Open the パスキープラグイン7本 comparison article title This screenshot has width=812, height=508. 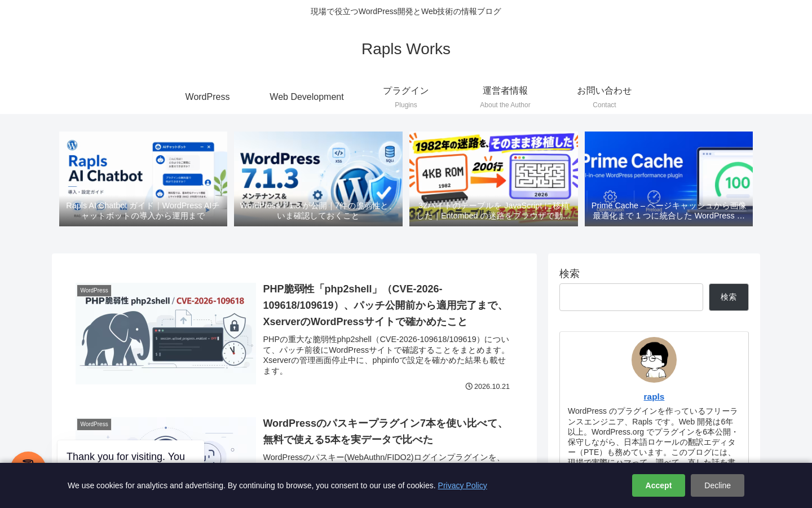386,431
